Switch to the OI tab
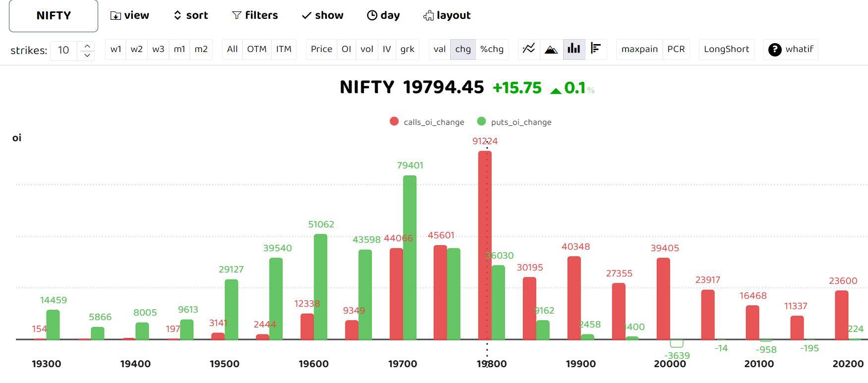 point(347,49)
